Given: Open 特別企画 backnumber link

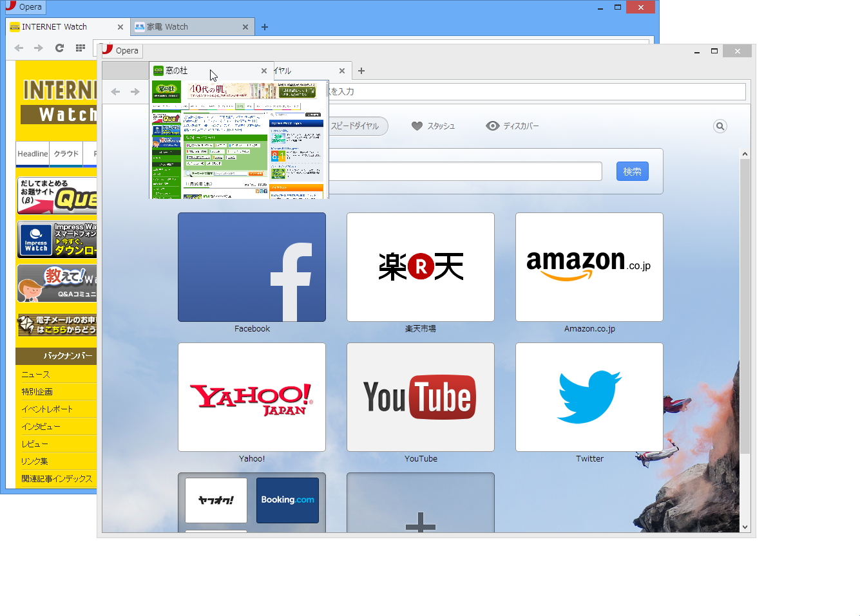Looking at the screenshot, I should pyautogui.click(x=37, y=392).
